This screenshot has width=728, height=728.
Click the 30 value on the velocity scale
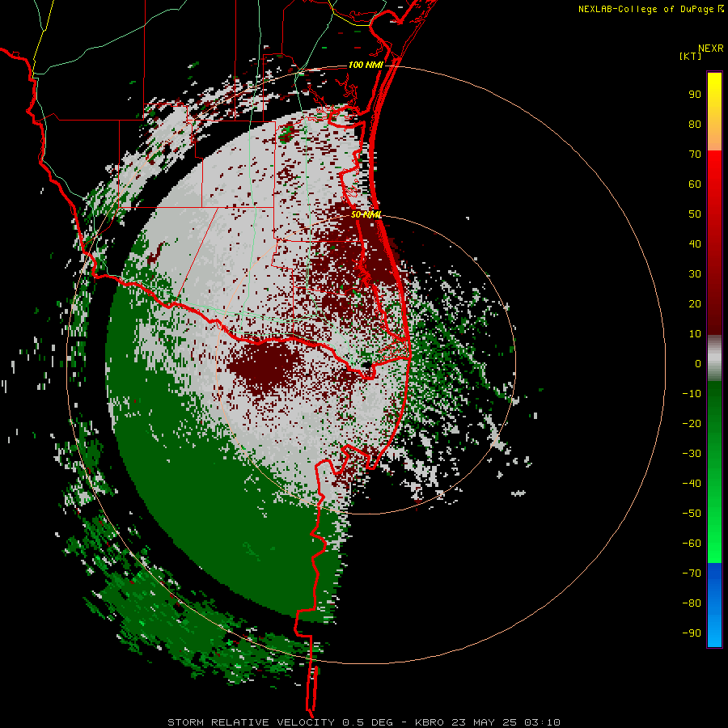tap(695, 274)
